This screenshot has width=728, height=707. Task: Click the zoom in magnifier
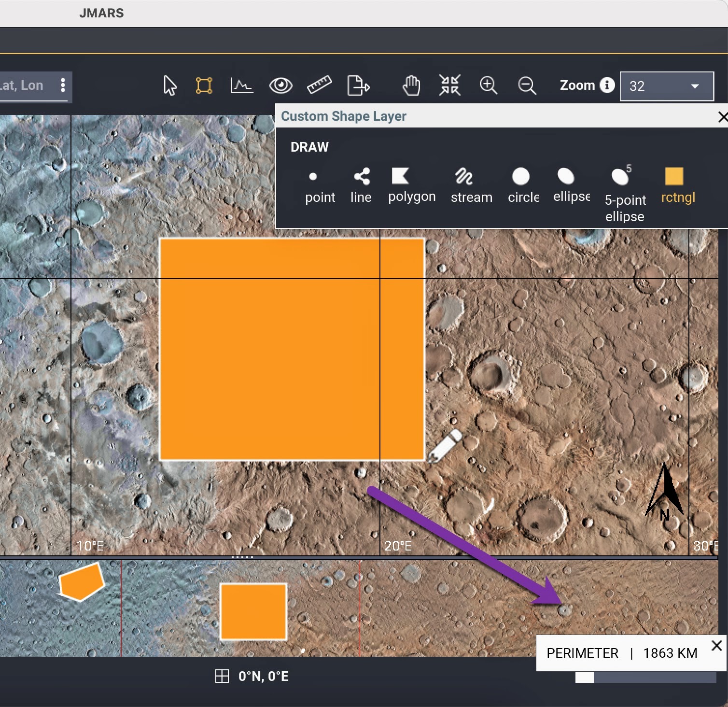point(488,85)
